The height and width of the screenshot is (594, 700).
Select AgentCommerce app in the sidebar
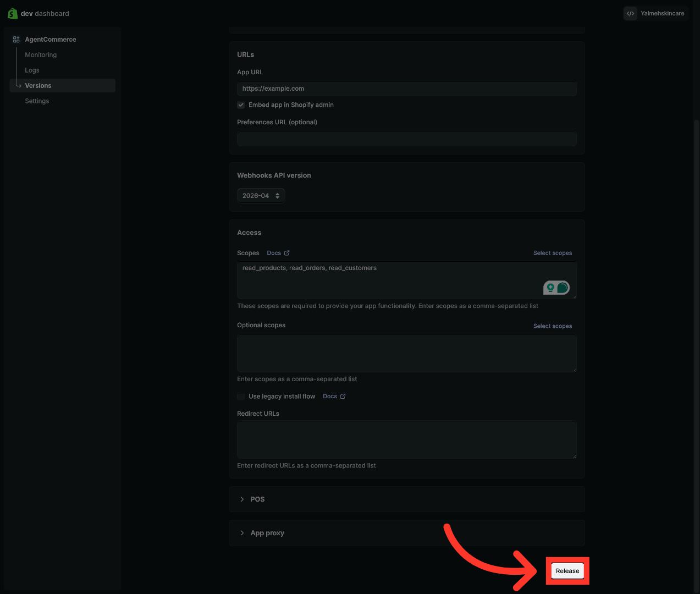click(51, 40)
